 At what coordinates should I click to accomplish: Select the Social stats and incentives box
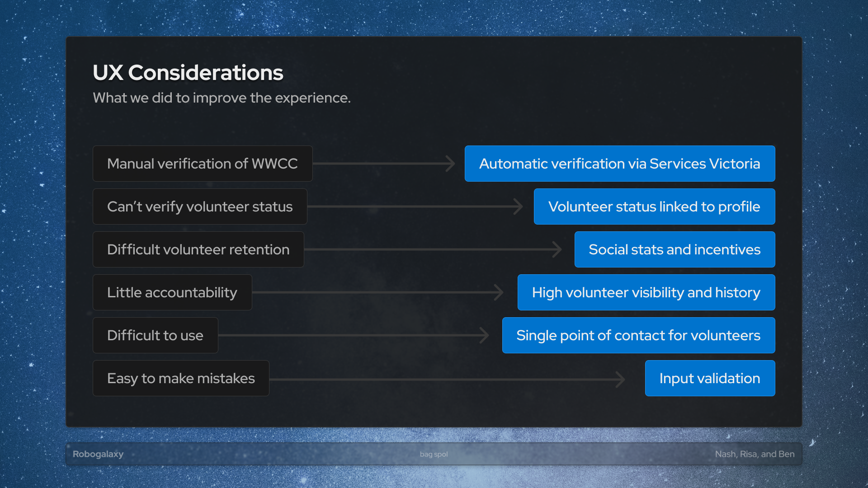point(675,249)
